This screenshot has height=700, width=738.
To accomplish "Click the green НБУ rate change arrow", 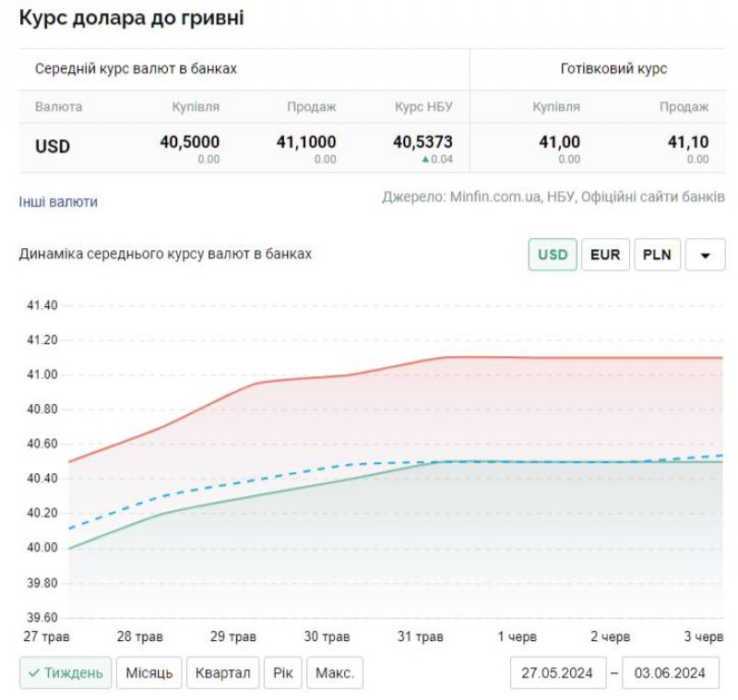I will pos(425,160).
